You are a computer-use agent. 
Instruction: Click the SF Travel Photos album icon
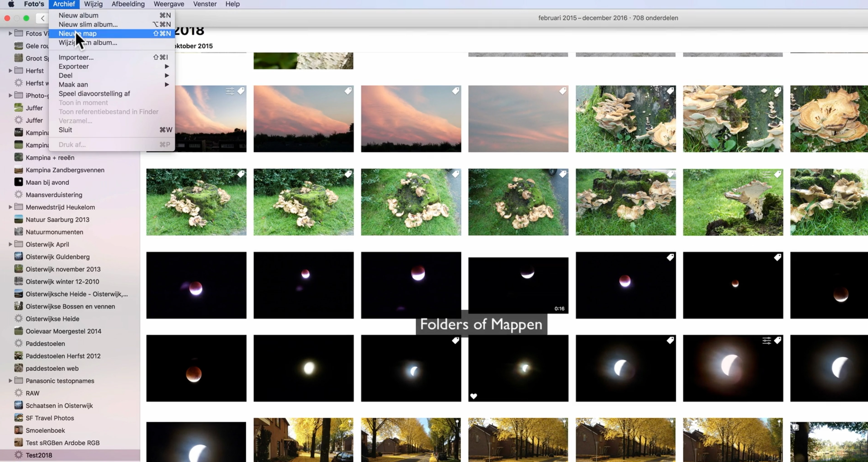[x=19, y=417]
